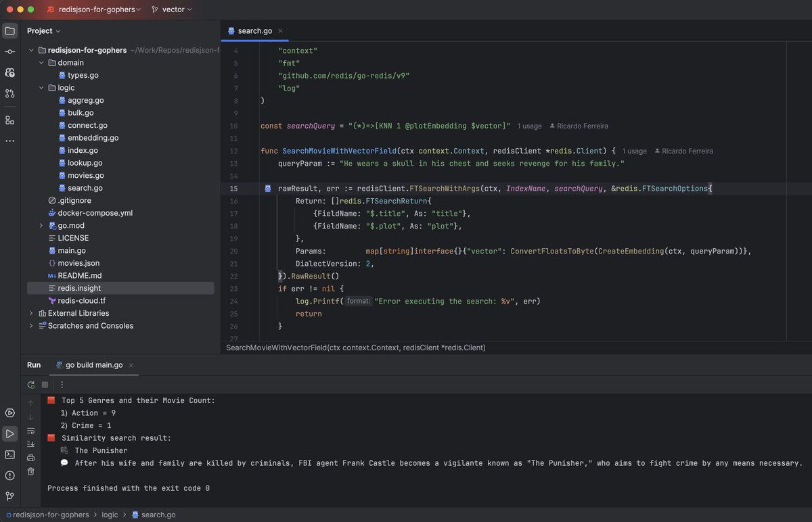Toggle scroll to end in Run console
This screenshot has height=522, width=812.
click(x=31, y=444)
